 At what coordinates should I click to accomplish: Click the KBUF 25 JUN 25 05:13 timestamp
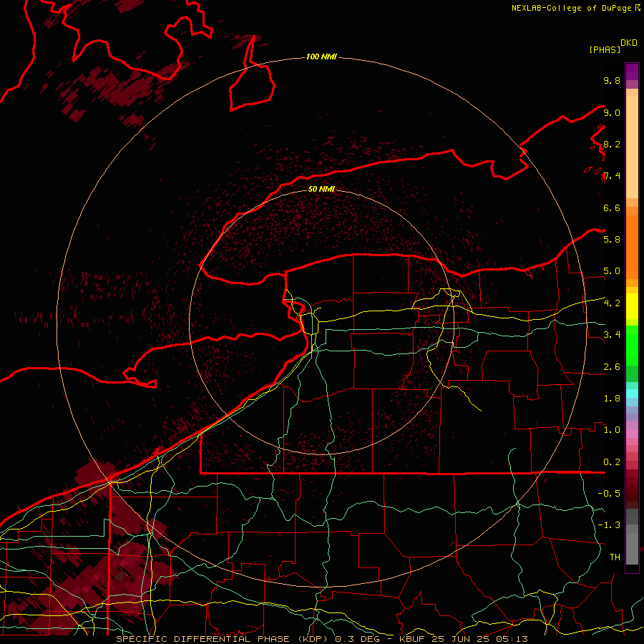[463, 639]
